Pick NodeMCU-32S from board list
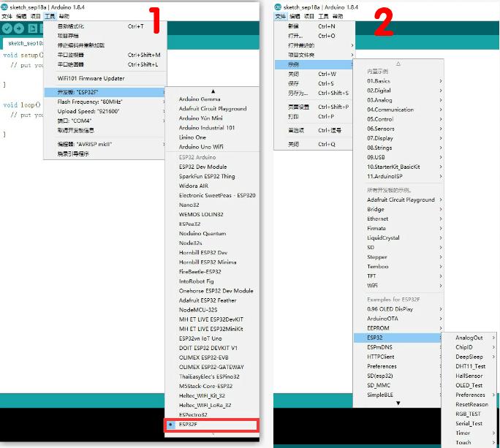The image size is (500, 448). pos(198,309)
